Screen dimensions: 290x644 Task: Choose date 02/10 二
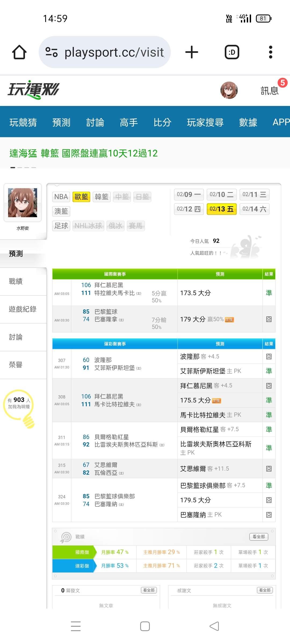pos(222,195)
